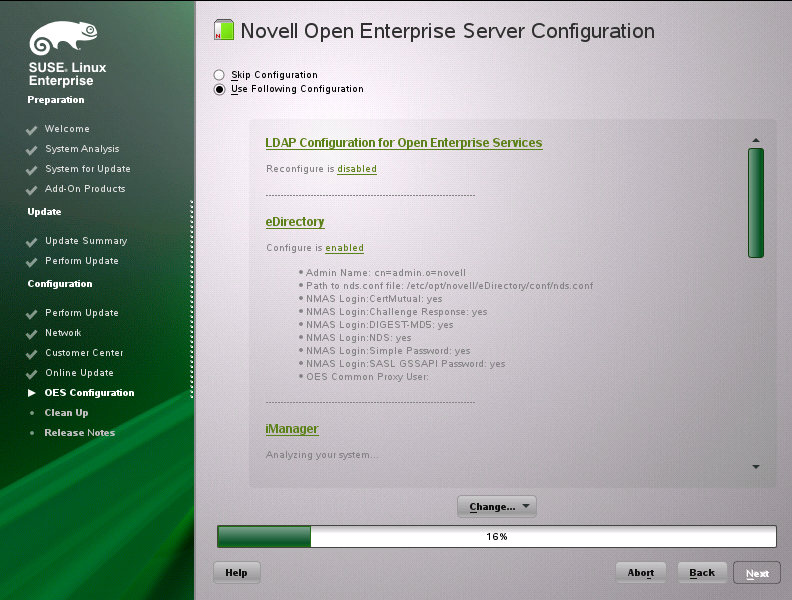Click the bullet beside Release Notes
The width and height of the screenshot is (792, 600).
pos(32,433)
